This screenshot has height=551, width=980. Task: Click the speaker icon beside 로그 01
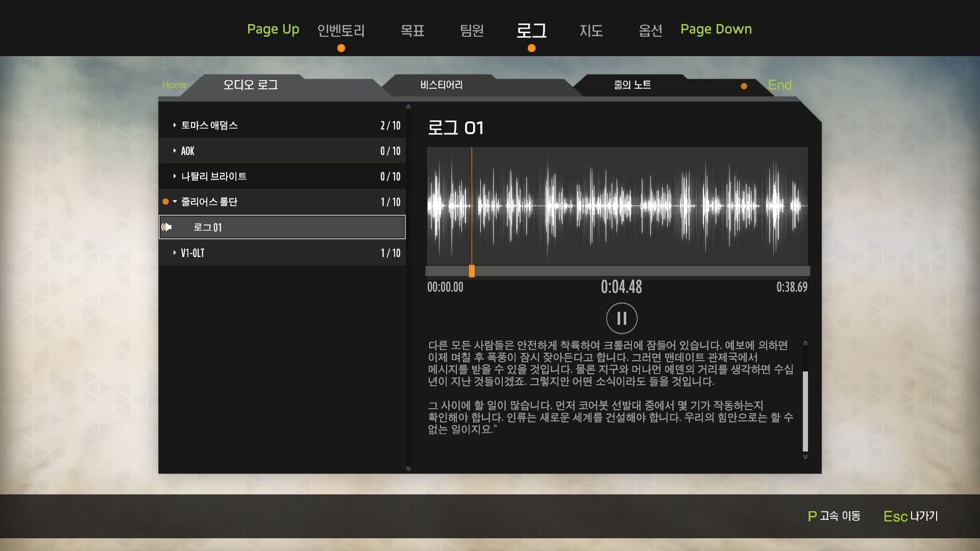point(166,227)
